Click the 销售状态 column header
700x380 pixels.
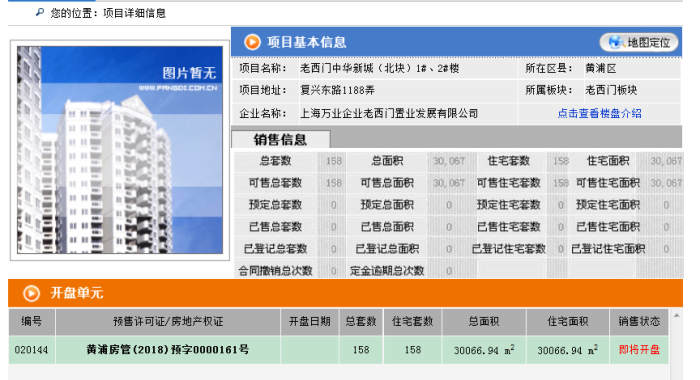click(x=639, y=322)
